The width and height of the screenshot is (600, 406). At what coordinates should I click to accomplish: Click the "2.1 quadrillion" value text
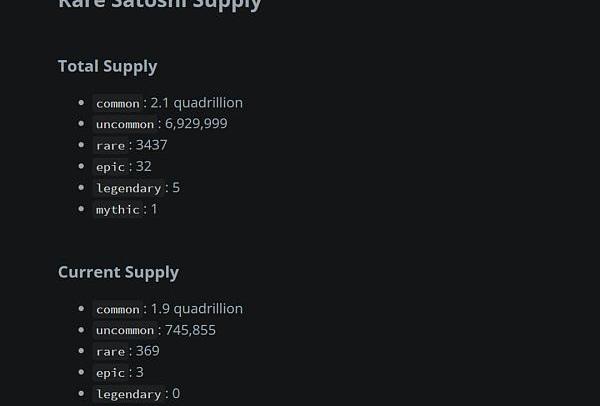[196, 102]
